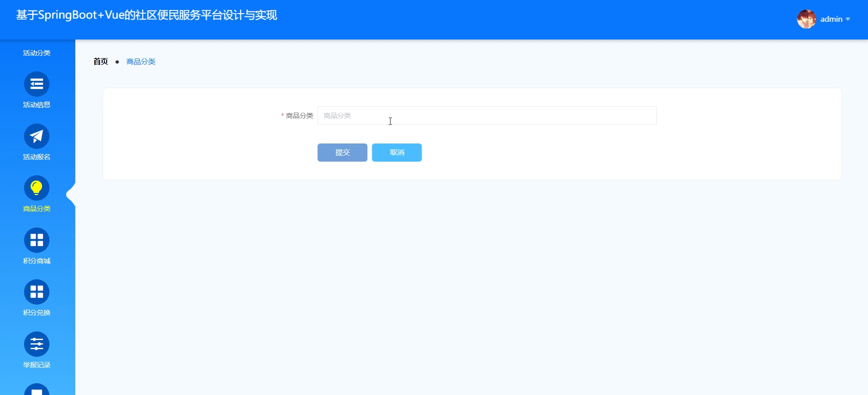Screen dimensions: 868x395
Task: Click the admin username text
Action: (x=831, y=19)
